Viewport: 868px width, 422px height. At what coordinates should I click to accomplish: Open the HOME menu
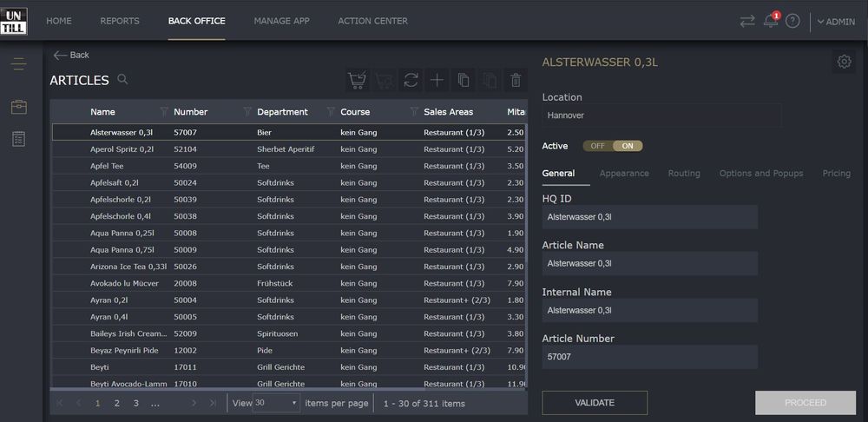click(59, 21)
